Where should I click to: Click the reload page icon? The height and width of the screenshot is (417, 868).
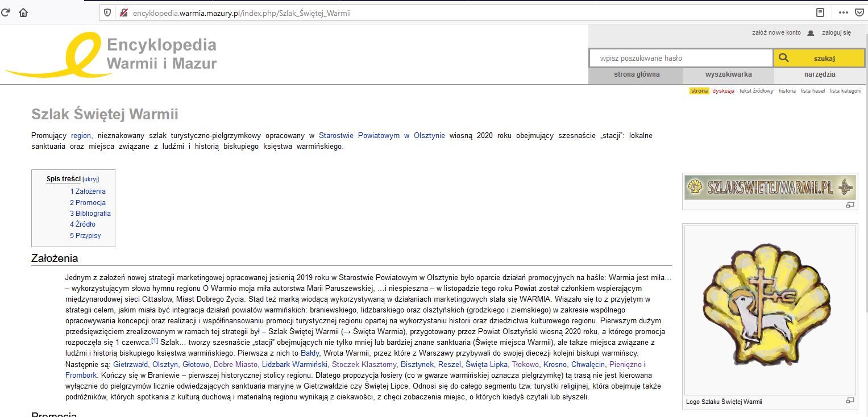6,12
